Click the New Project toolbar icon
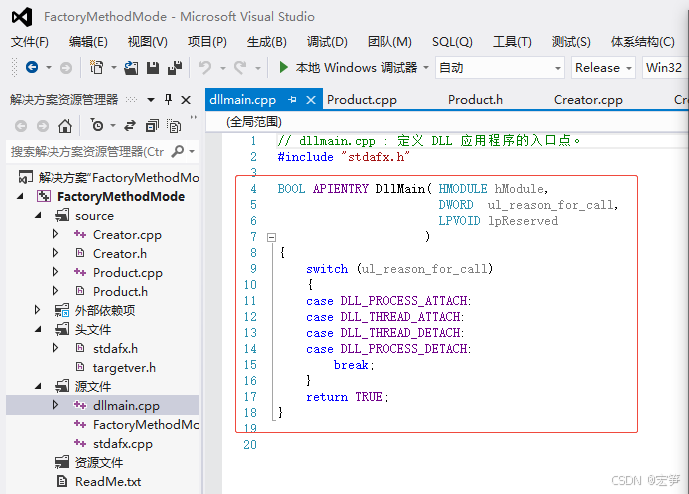The image size is (689, 494). [96, 68]
